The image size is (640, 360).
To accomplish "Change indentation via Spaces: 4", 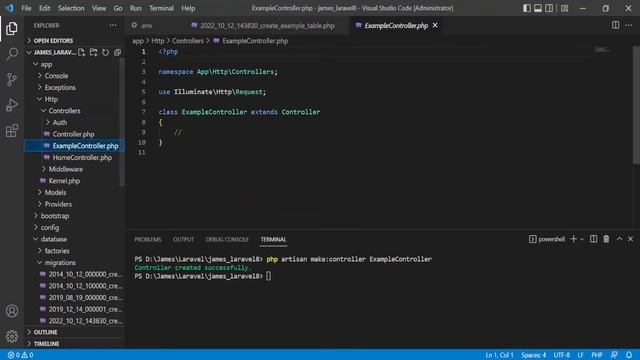I will (533, 355).
